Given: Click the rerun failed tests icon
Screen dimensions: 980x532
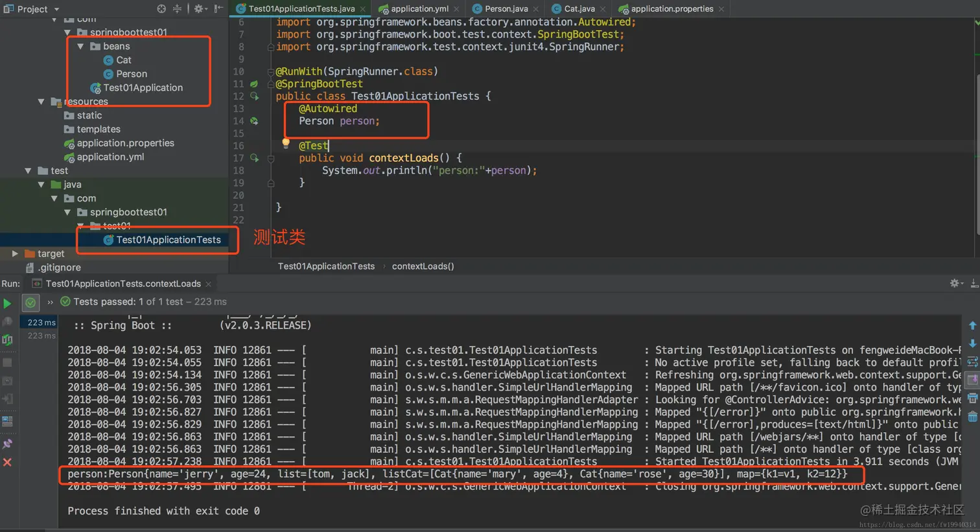Looking at the screenshot, I should click(7, 321).
